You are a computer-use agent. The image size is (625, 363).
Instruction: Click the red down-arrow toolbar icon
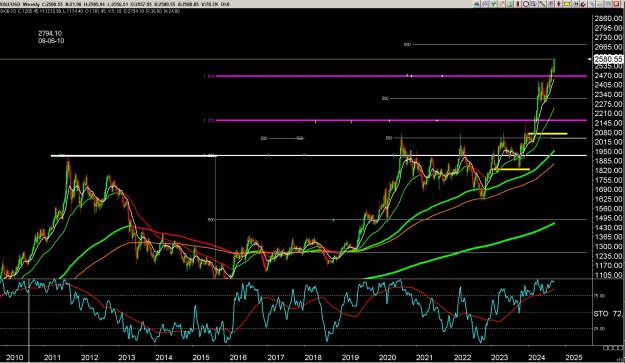pos(558,4)
